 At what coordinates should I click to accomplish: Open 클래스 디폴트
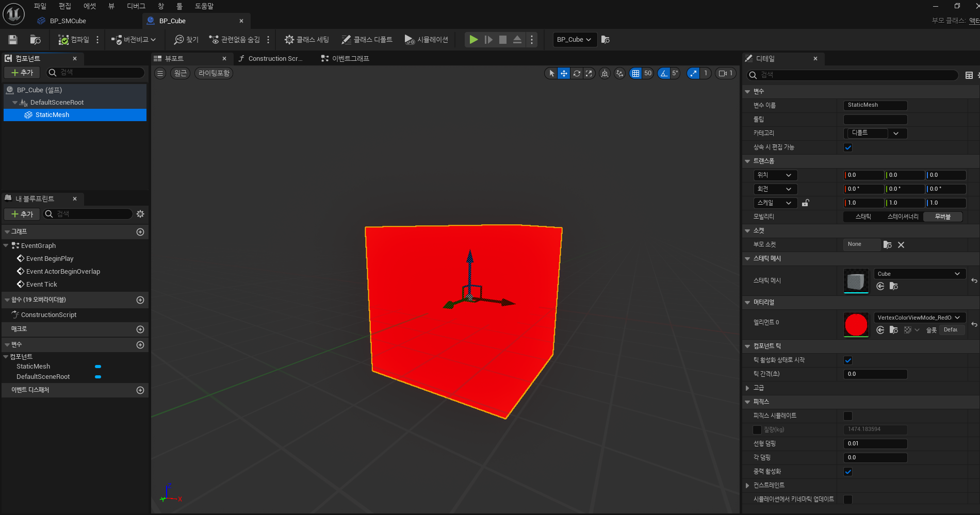[367, 40]
